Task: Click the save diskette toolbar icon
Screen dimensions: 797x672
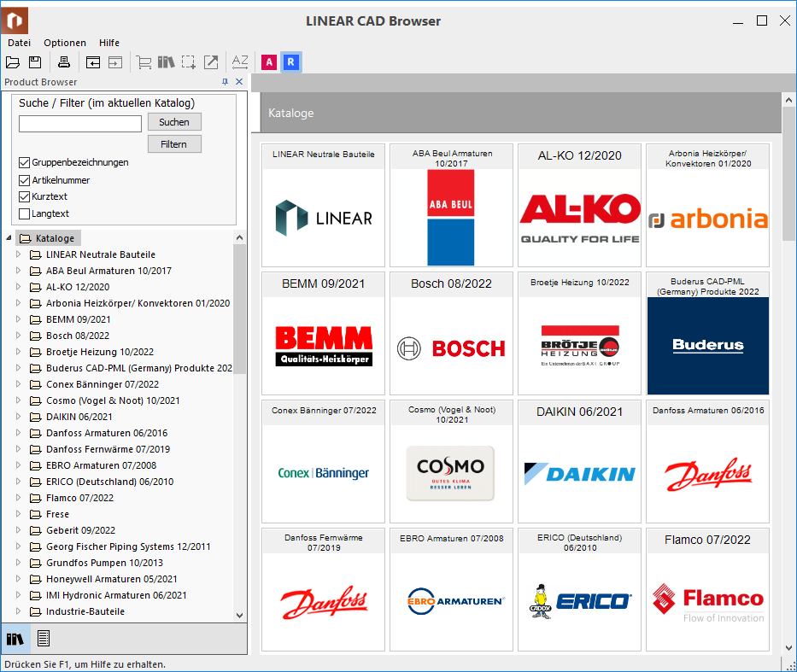Action: tap(35, 62)
